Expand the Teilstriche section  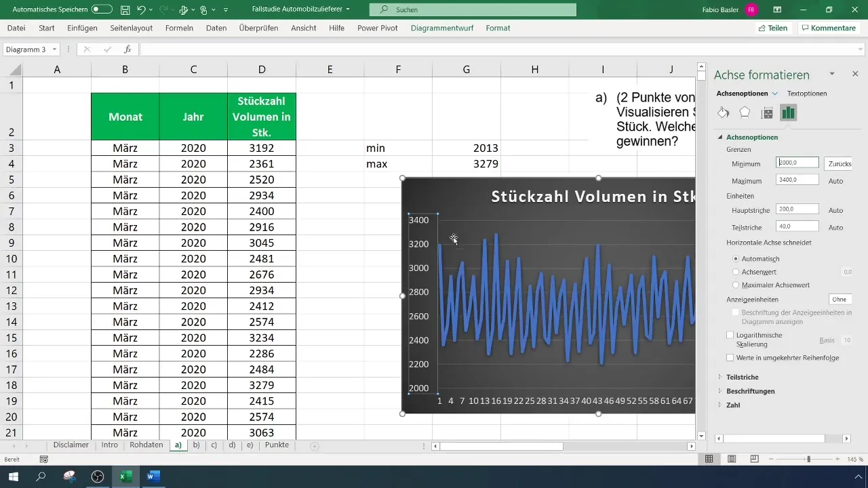(720, 377)
